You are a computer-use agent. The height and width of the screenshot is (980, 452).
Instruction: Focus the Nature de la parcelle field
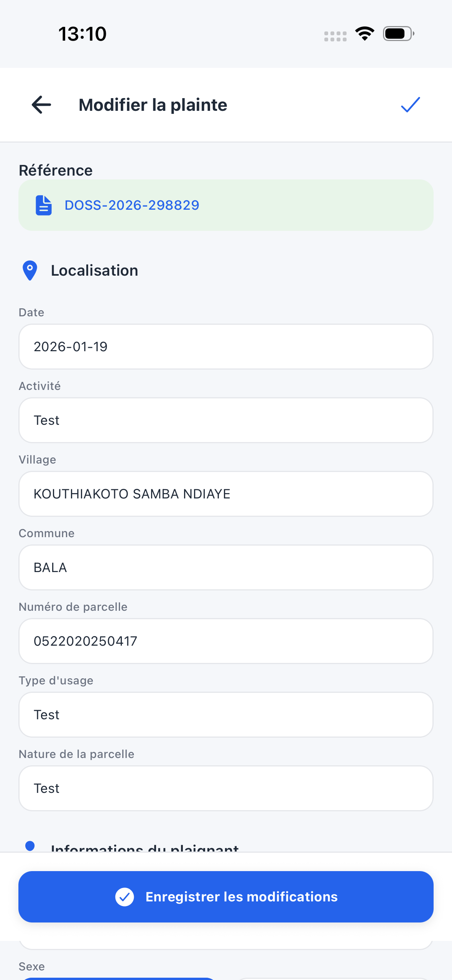coord(226,788)
